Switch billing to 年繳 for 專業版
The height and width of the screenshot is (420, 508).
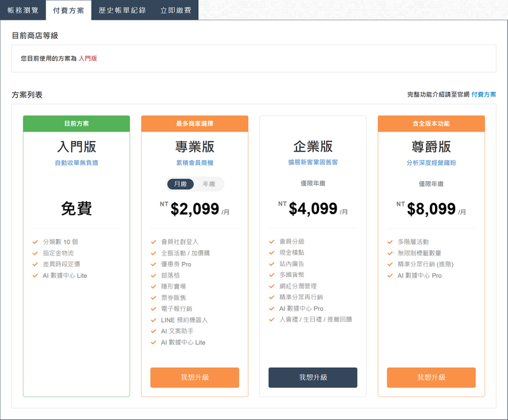pos(208,184)
